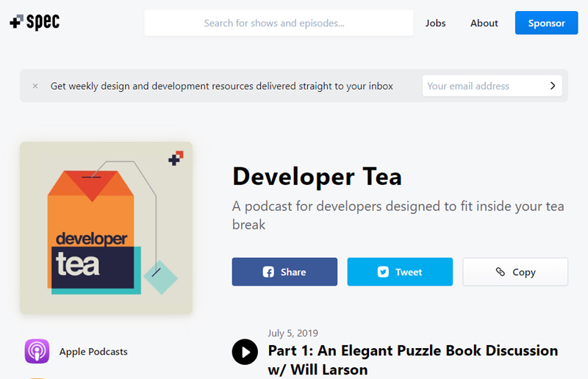Click the Apple Podcasts icon

(x=37, y=351)
